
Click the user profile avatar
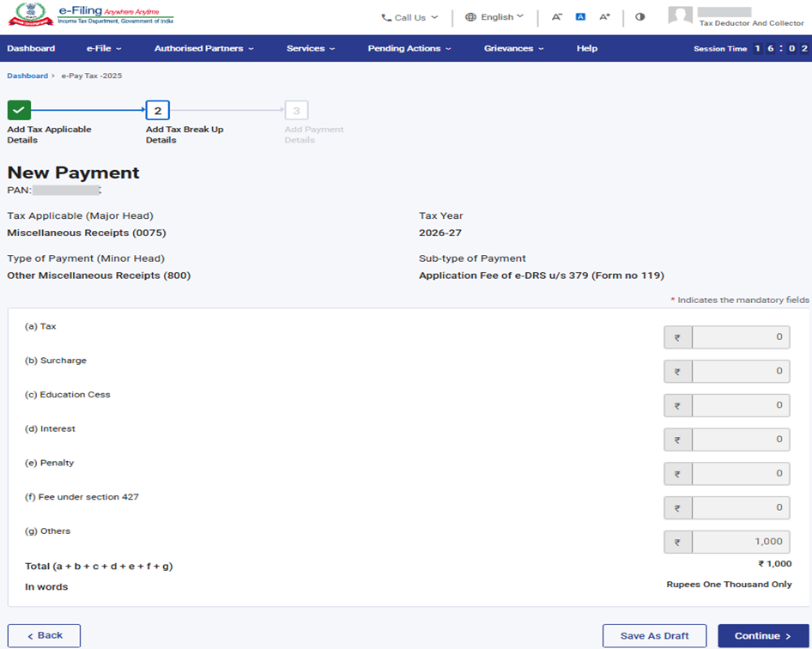[680, 16]
